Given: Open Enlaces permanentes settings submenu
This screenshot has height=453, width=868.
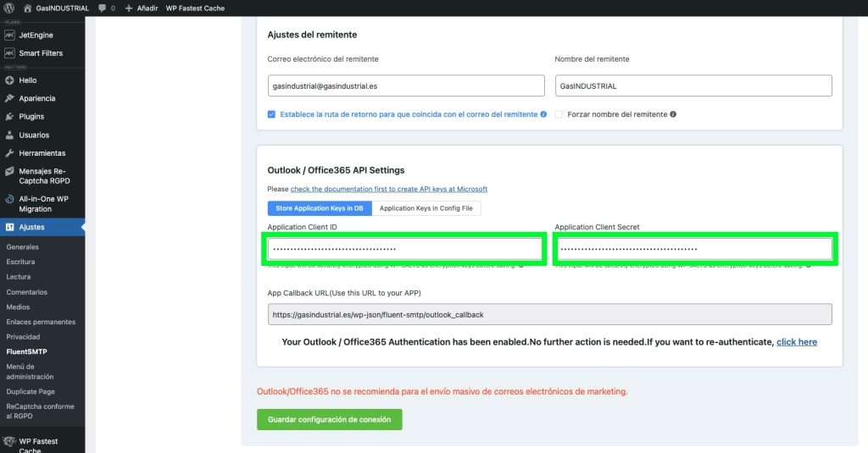Looking at the screenshot, I should (x=41, y=322).
